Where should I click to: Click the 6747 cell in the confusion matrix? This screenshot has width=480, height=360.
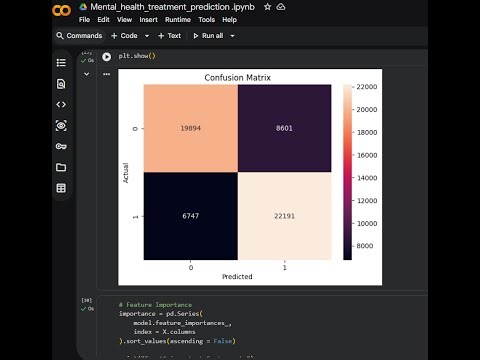pos(191,216)
